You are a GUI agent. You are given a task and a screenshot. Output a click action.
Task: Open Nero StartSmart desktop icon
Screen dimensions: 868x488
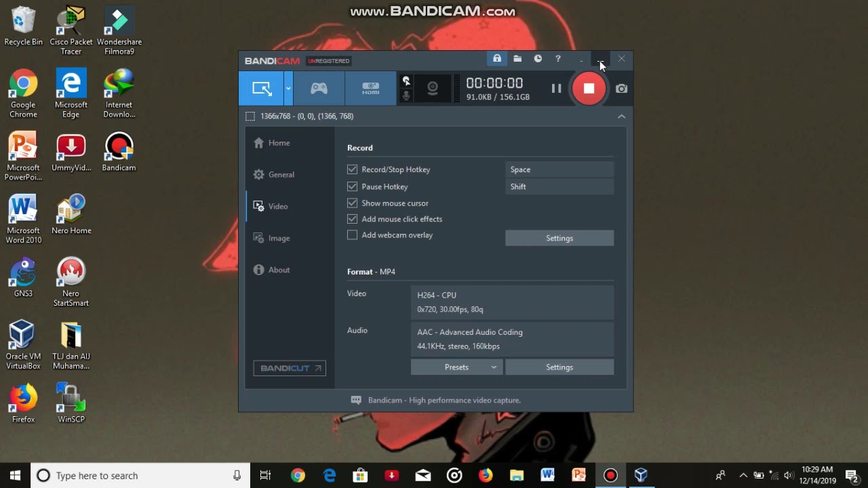coord(71,283)
